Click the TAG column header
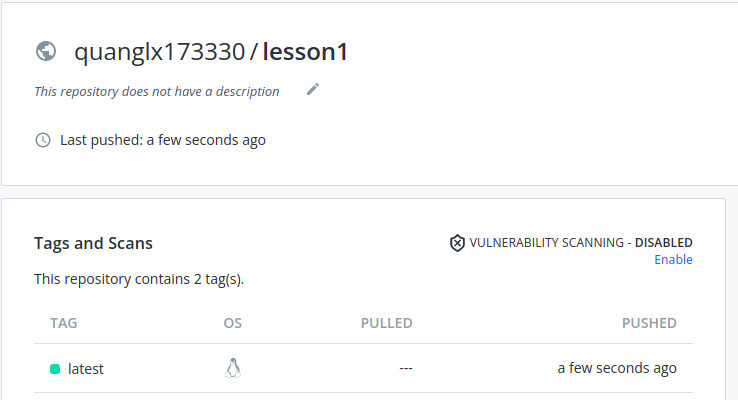Screen dimensions: 738x400 coord(64,323)
